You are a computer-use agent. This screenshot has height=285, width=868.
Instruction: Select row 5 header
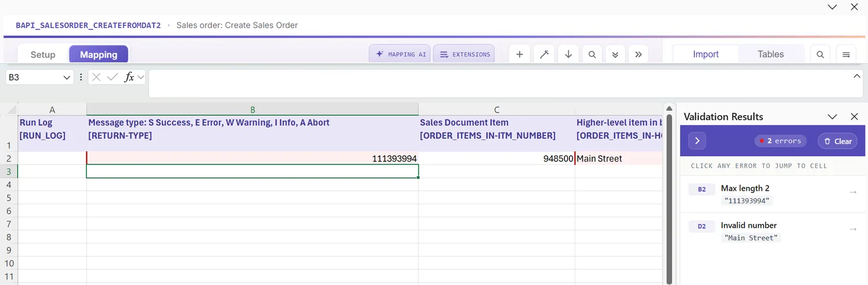(9, 198)
